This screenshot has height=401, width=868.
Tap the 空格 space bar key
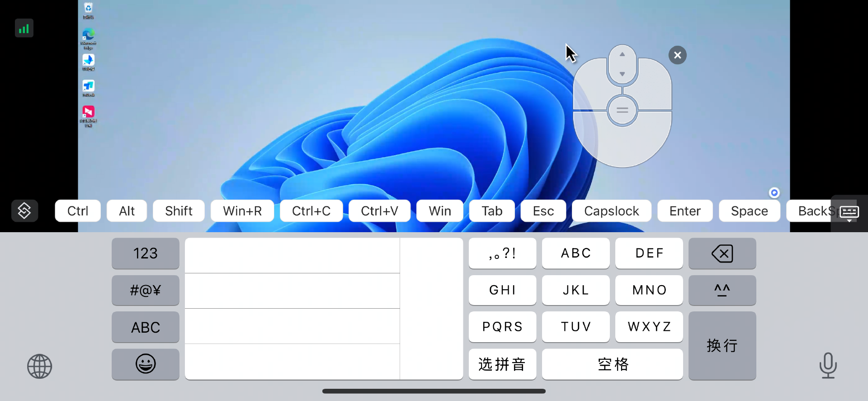[x=612, y=364]
